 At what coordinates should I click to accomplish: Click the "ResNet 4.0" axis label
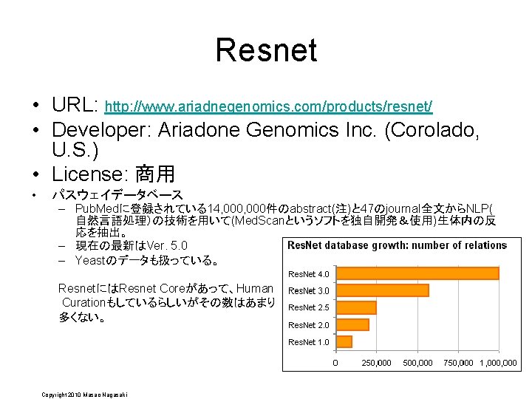click(x=308, y=274)
